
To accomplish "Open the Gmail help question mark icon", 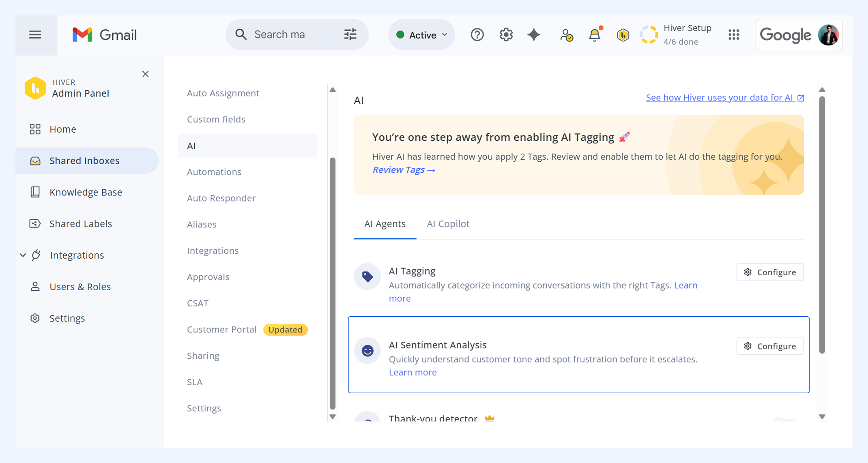I will pos(477,35).
